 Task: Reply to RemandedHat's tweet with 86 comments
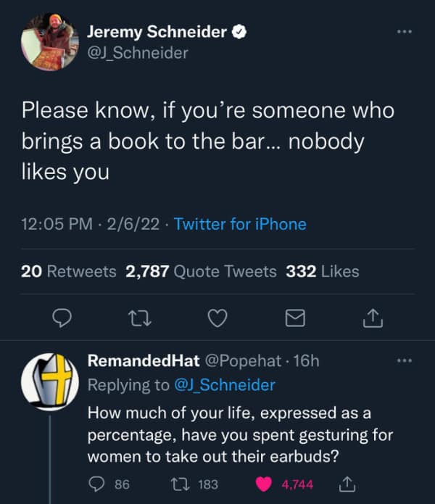(96, 484)
